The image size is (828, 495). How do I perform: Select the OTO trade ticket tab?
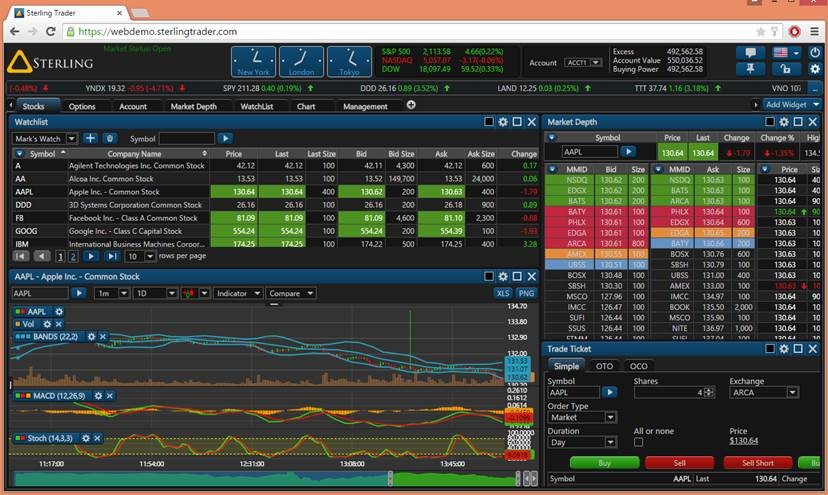(x=604, y=366)
